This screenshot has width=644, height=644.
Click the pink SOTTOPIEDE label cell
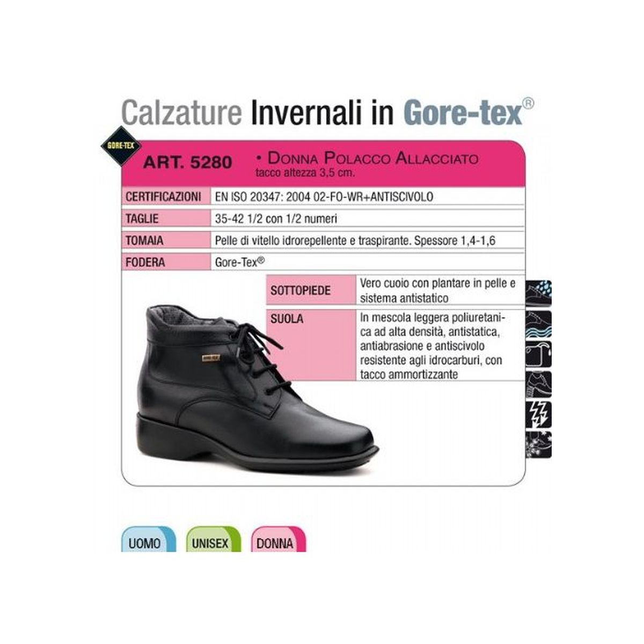(x=311, y=290)
